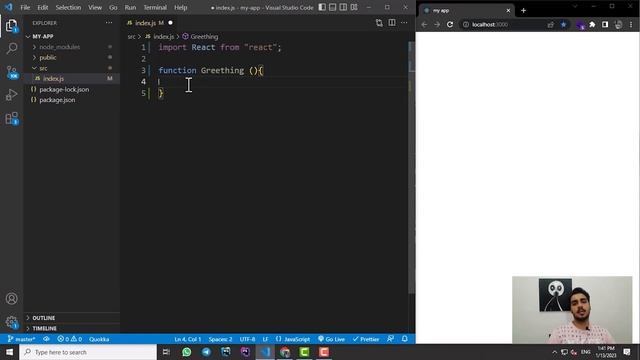Open the browser three-dot menu
640x360 pixels.
631,24
